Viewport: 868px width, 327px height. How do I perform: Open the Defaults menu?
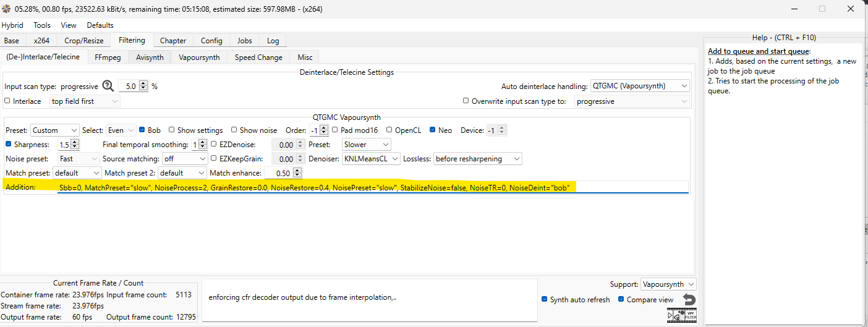(x=100, y=25)
